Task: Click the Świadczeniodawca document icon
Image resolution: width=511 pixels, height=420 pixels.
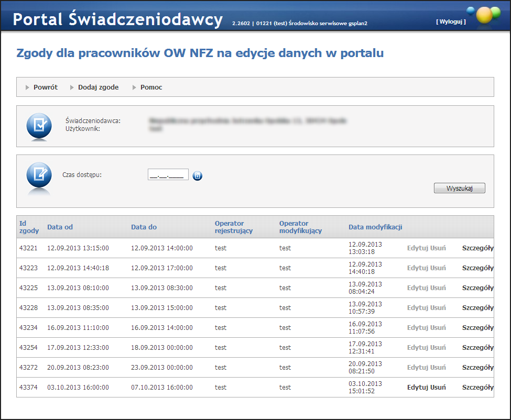Action: 39,126
